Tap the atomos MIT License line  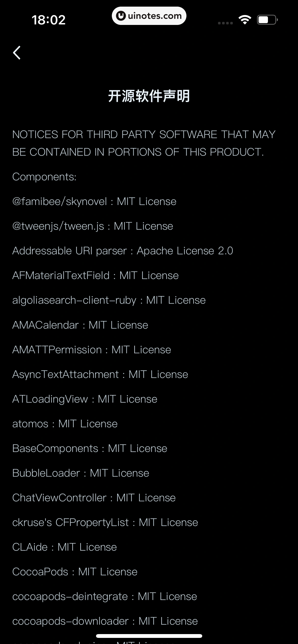[x=65, y=424]
